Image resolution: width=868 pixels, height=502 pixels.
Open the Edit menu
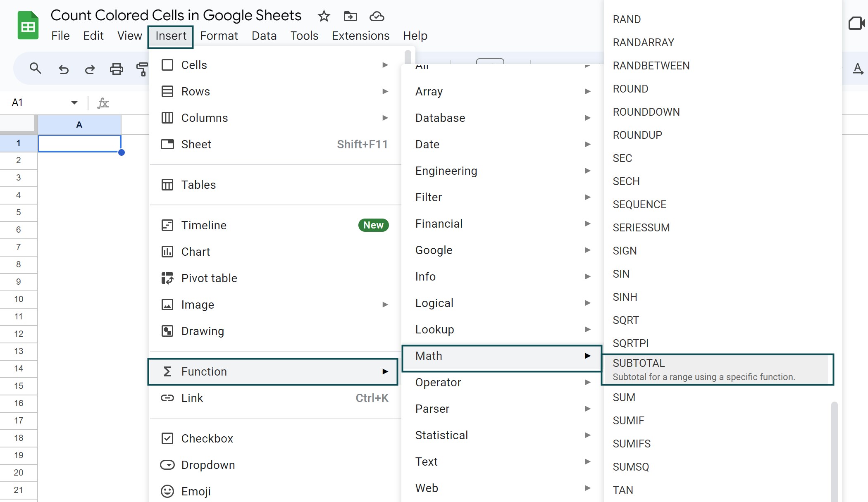click(93, 36)
